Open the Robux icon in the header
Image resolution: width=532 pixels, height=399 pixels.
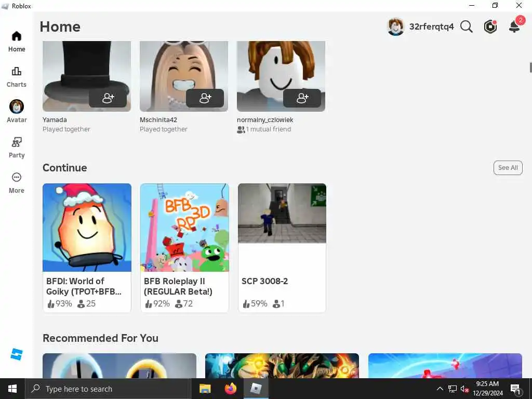point(490,26)
